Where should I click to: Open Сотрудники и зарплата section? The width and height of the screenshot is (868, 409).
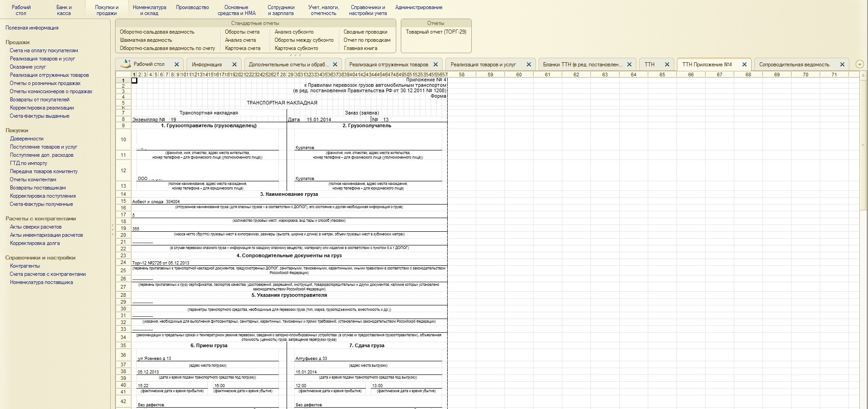coord(281,10)
